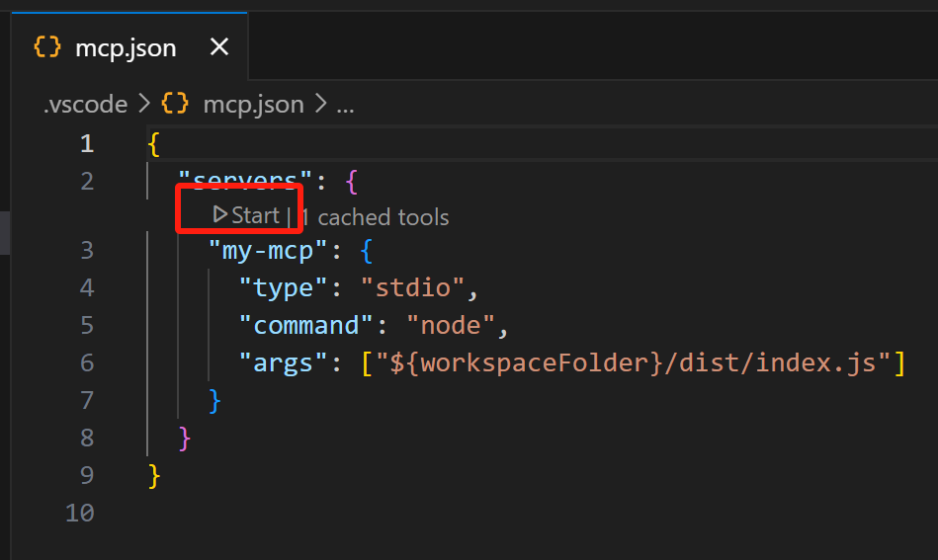The width and height of the screenshot is (938, 560).
Task: Click the yellow closing brace on line 9
Action: click(x=153, y=475)
